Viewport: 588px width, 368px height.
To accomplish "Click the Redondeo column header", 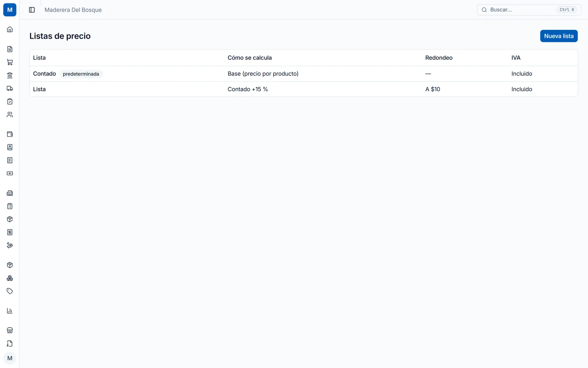I will (439, 58).
